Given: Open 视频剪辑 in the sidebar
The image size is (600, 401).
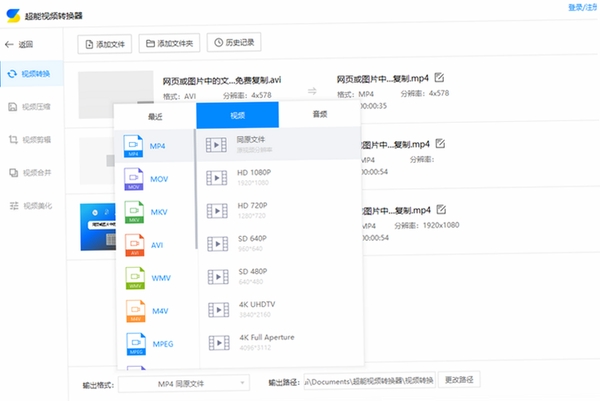Looking at the screenshot, I should pos(31,140).
